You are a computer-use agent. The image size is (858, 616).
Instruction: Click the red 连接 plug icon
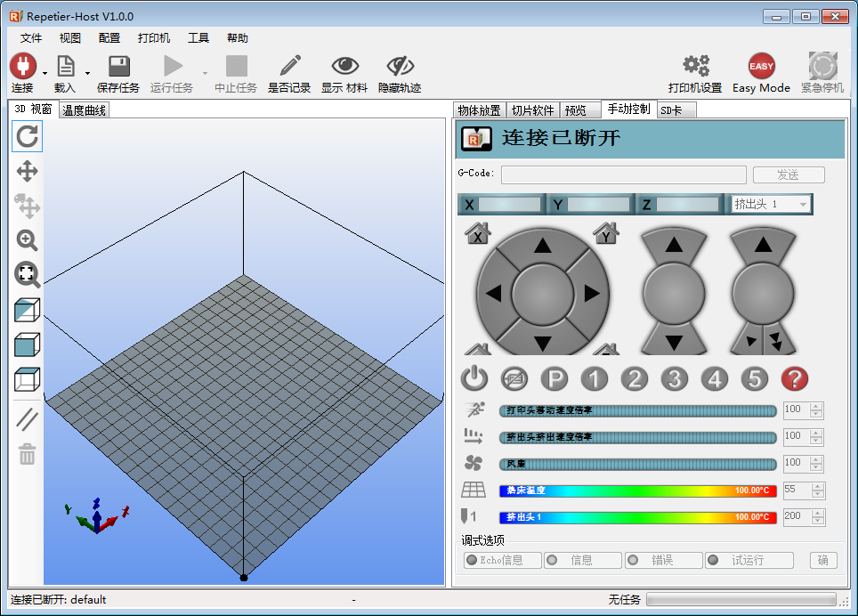[x=23, y=66]
